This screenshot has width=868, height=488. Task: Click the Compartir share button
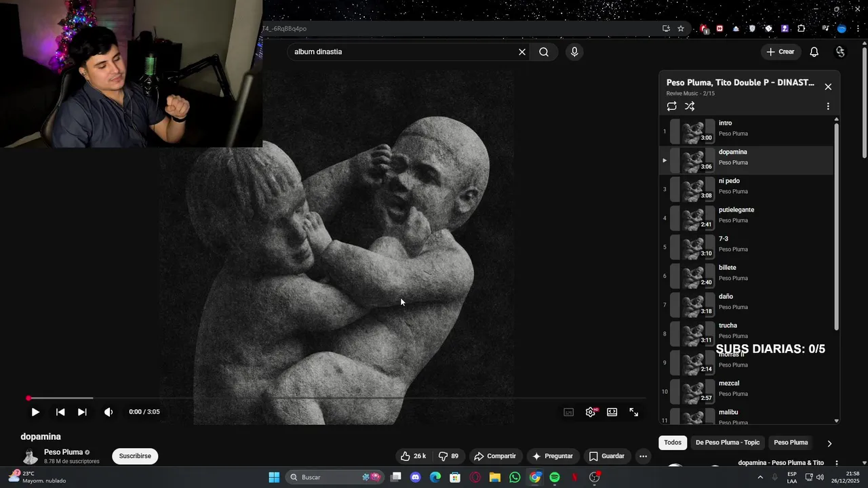pyautogui.click(x=495, y=456)
